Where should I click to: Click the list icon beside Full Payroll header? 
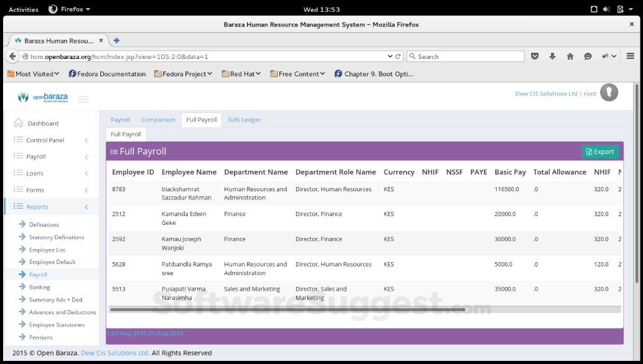coord(114,151)
